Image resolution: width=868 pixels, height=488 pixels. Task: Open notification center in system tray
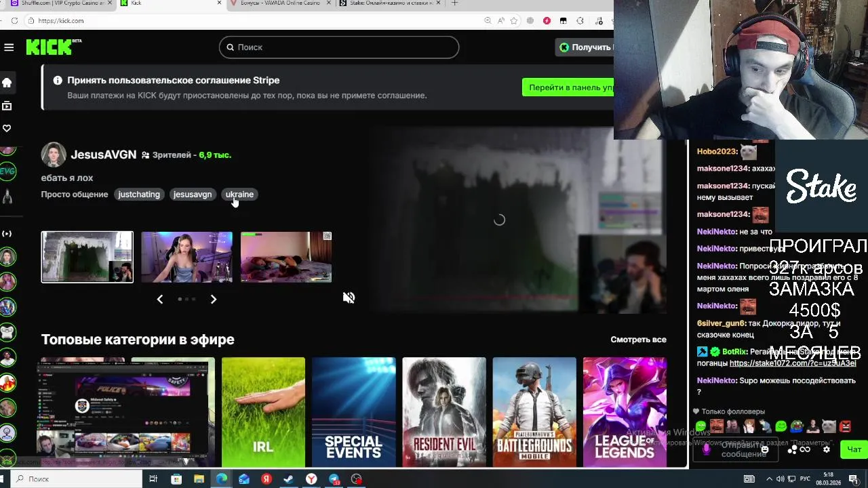[853, 479]
